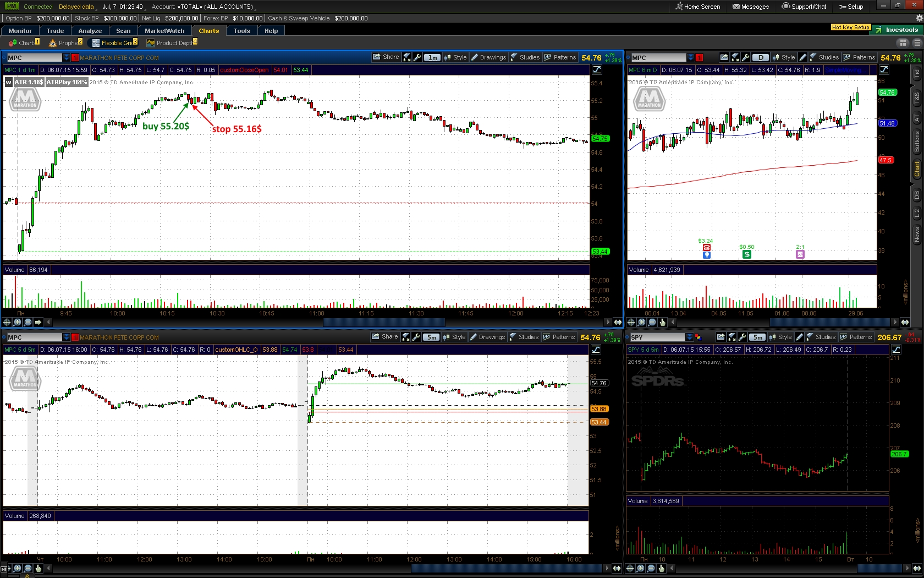
Task: Click the hand pan icon under the MPC daily chart
Action: (662, 322)
